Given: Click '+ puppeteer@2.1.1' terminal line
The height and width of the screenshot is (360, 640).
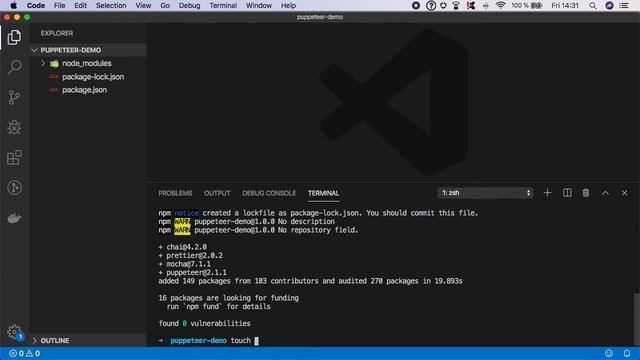Looking at the screenshot, I should point(193,272).
